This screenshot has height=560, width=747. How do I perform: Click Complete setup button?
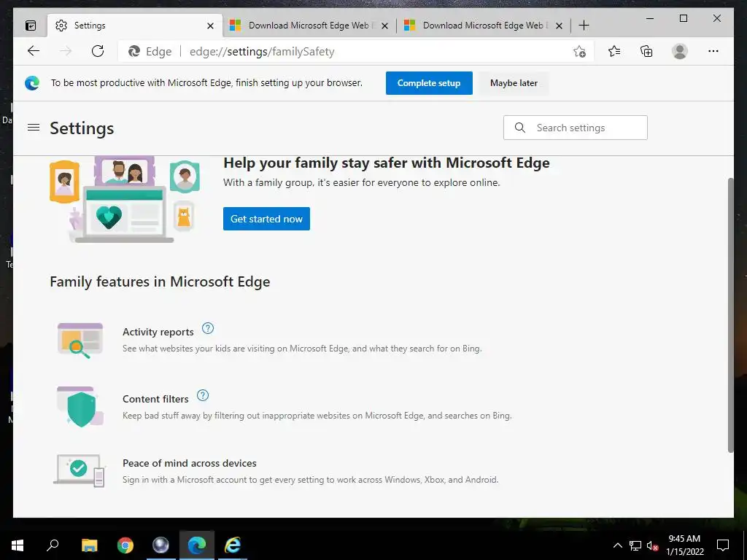pyautogui.click(x=429, y=83)
